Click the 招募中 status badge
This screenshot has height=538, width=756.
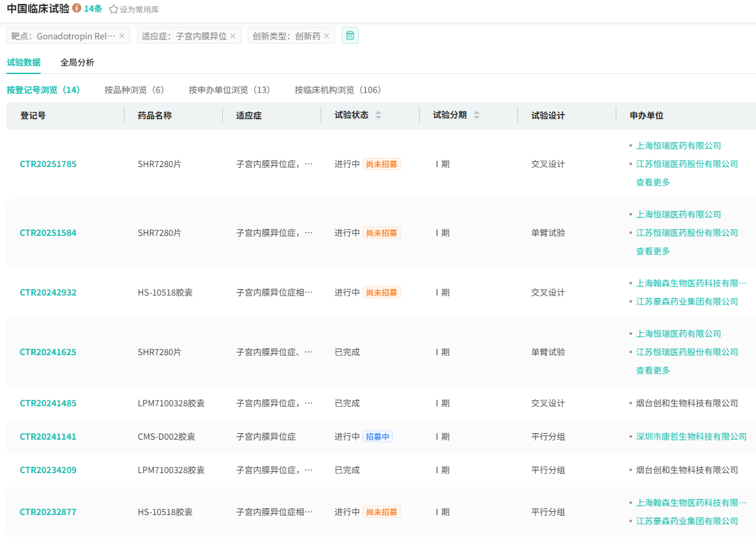click(378, 437)
